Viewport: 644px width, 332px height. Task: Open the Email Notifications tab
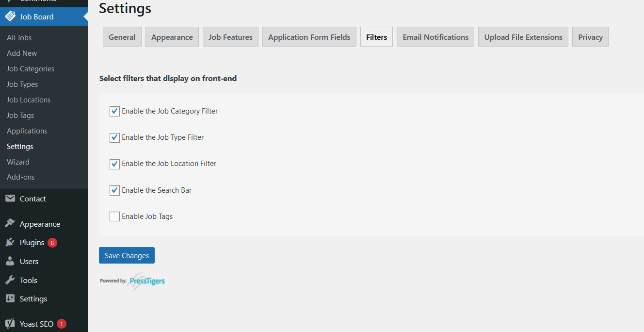click(435, 37)
